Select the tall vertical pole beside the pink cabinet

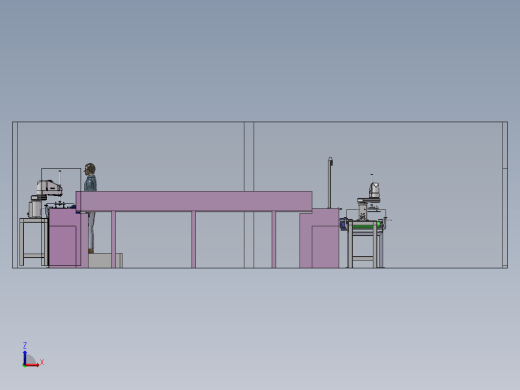[330, 183]
